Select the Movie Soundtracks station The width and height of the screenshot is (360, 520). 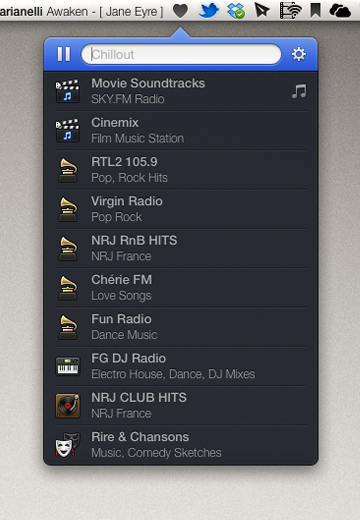181,91
